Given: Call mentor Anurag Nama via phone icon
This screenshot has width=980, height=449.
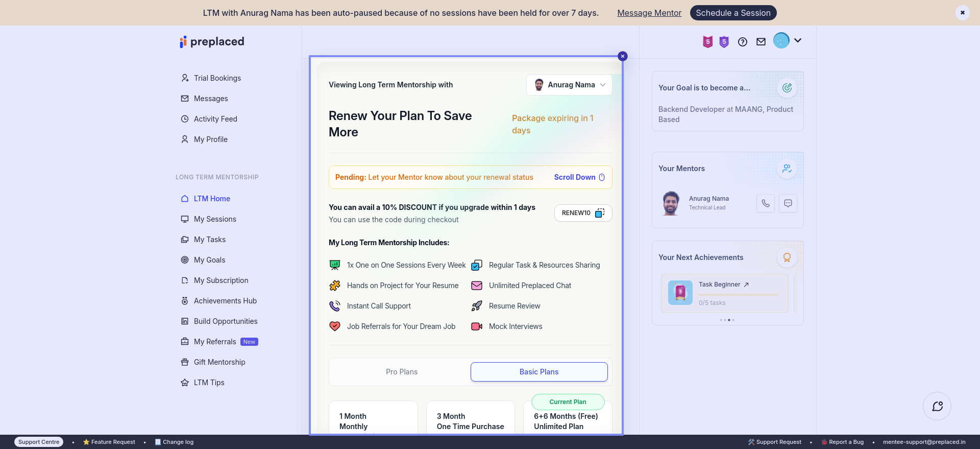Looking at the screenshot, I should tap(766, 203).
